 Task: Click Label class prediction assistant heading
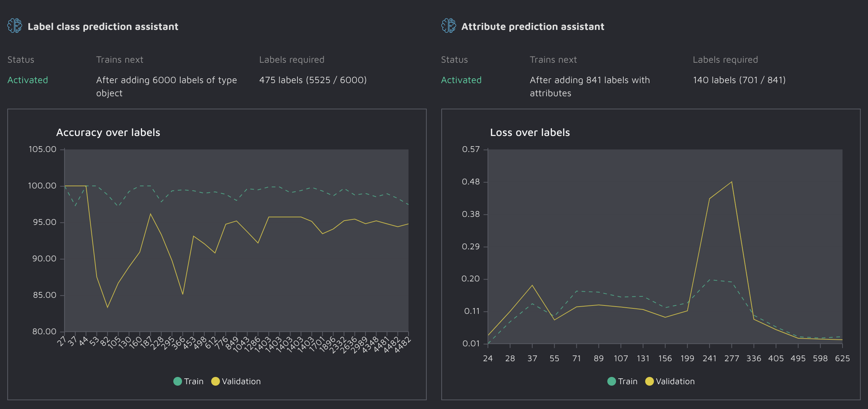(103, 27)
